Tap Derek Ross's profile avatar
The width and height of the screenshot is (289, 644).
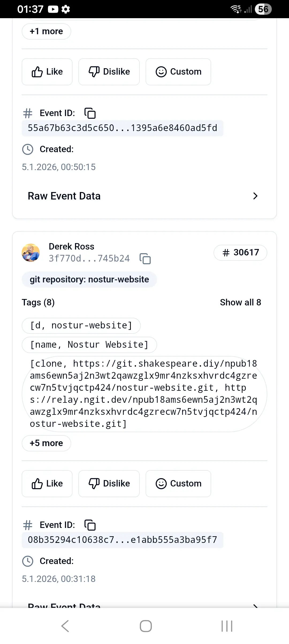pos(31,252)
